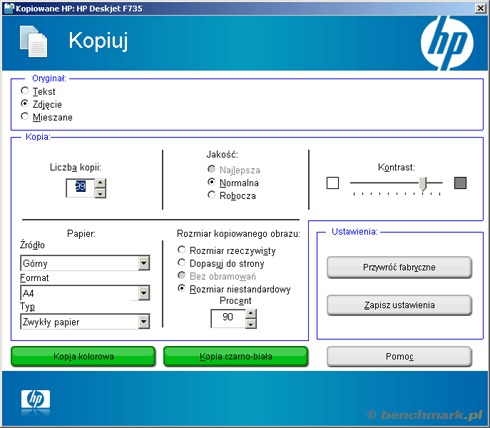Start Kopia kolorowa copy
The image size is (490, 428).
point(83,357)
